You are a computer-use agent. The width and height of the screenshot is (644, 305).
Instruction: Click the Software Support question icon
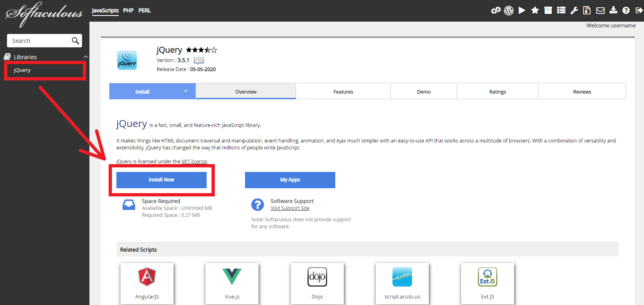[257, 205]
